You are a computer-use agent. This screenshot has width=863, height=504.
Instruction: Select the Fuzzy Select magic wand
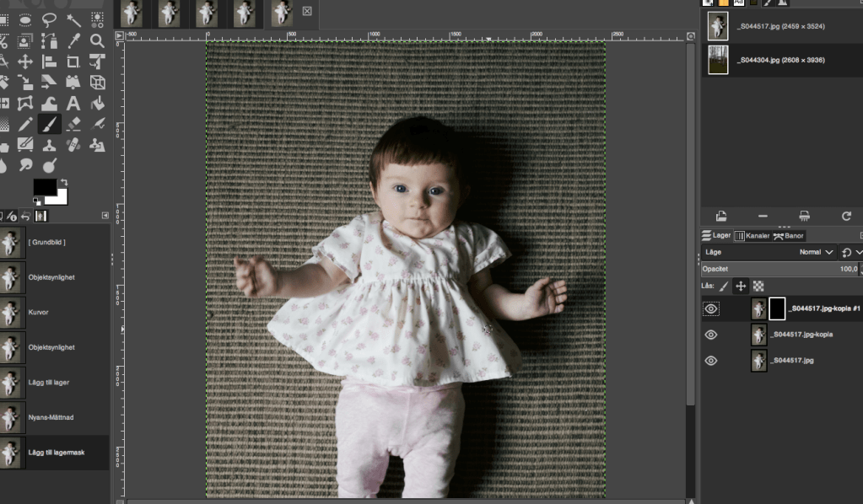[x=73, y=19]
